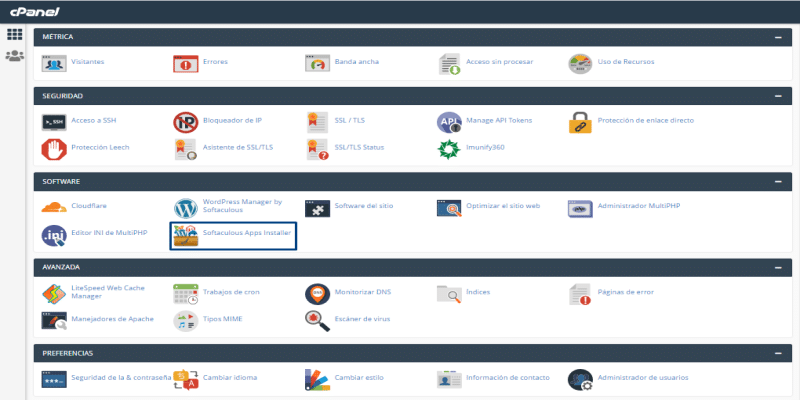
Task: Open the Banda ancha gauge icon
Action: [317, 64]
